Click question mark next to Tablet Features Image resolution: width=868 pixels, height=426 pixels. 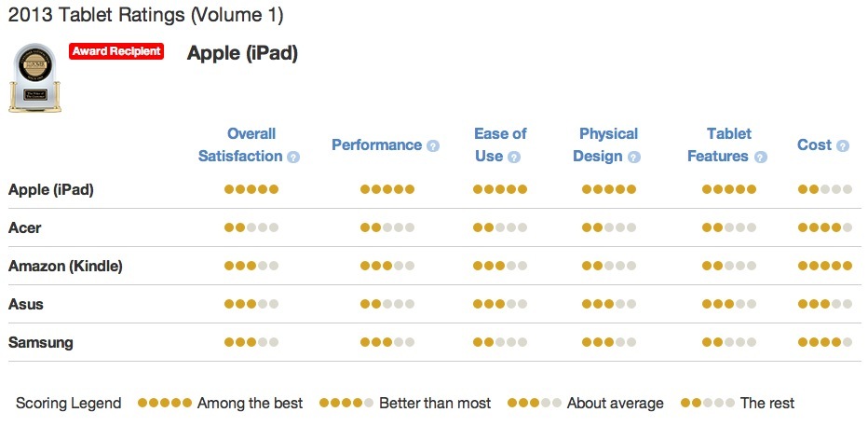[761, 158]
